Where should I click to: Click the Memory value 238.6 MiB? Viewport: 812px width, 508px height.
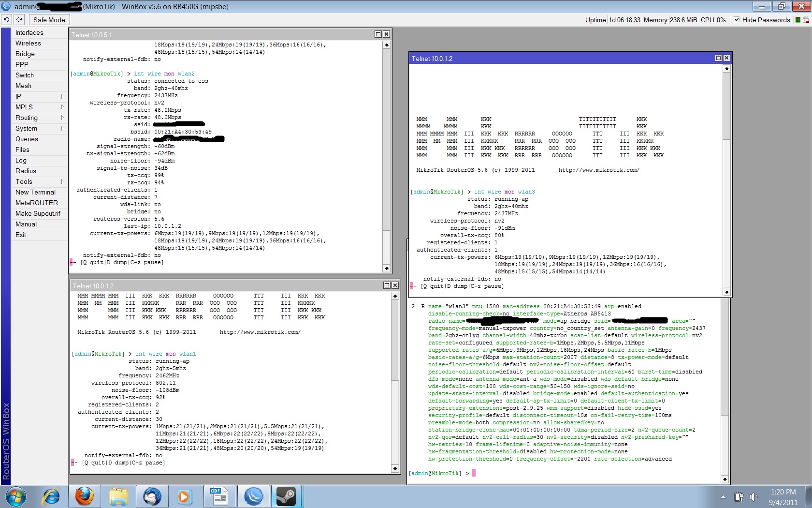pos(683,20)
